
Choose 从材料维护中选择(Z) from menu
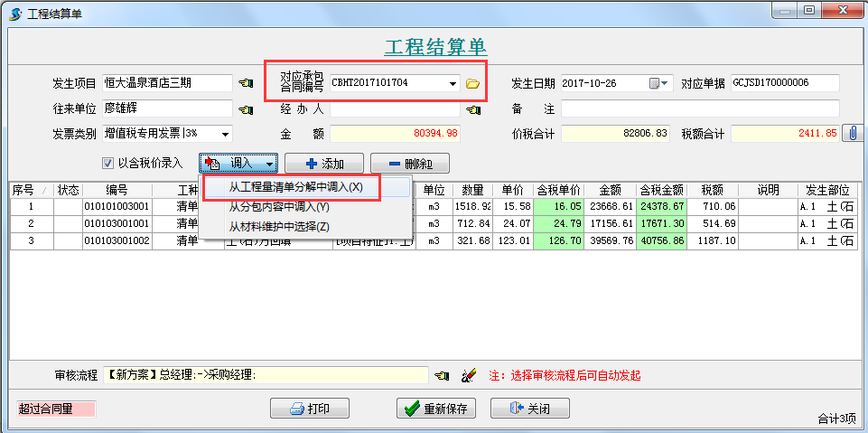(x=279, y=226)
